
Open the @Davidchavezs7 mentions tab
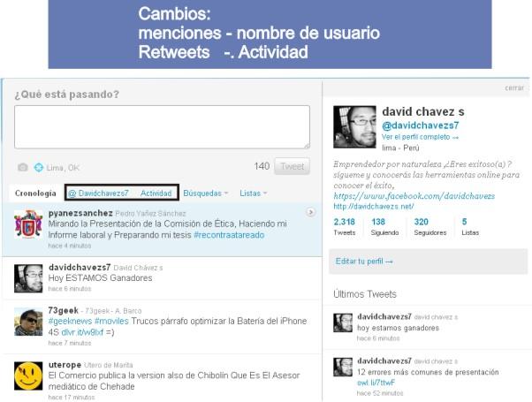98,193
